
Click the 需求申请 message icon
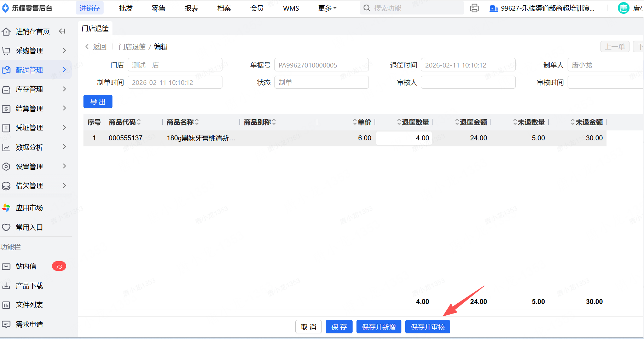point(6,324)
